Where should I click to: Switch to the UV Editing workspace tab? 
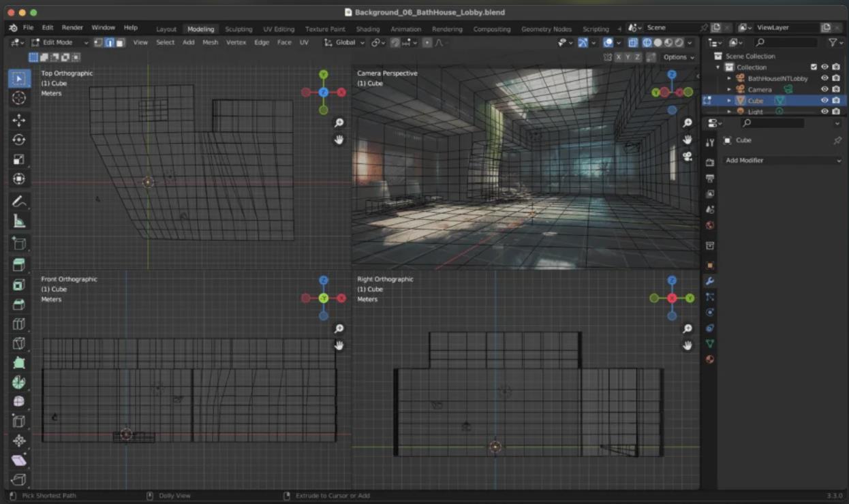click(279, 29)
